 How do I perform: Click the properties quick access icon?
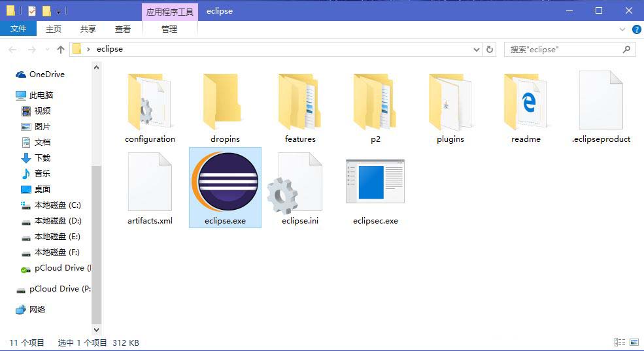pyautogui.click(x=32, y=11)
